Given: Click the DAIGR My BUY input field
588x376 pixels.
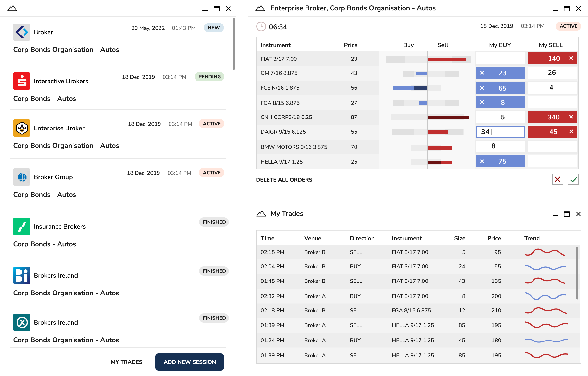Looking at the screenshot, I should point(501,132).
